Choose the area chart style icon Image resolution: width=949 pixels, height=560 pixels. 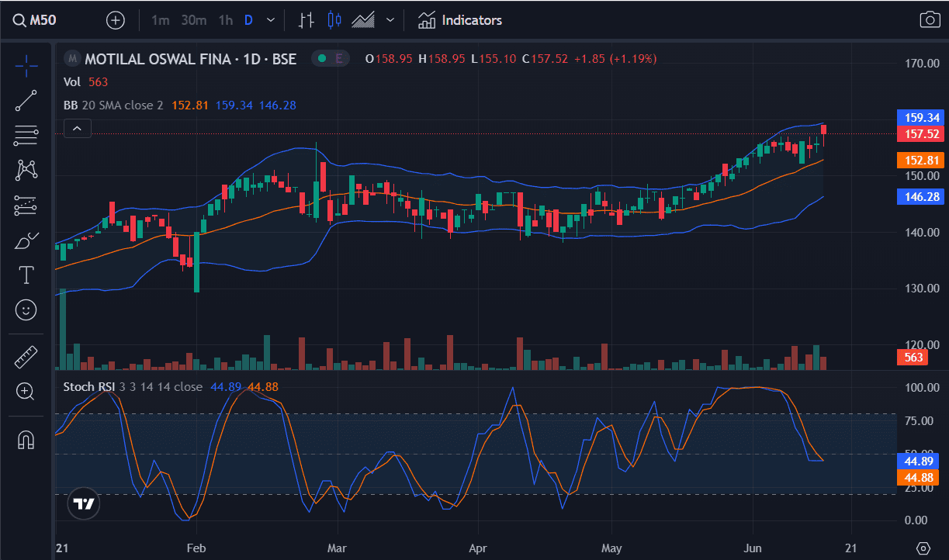[x=363, y=20]
